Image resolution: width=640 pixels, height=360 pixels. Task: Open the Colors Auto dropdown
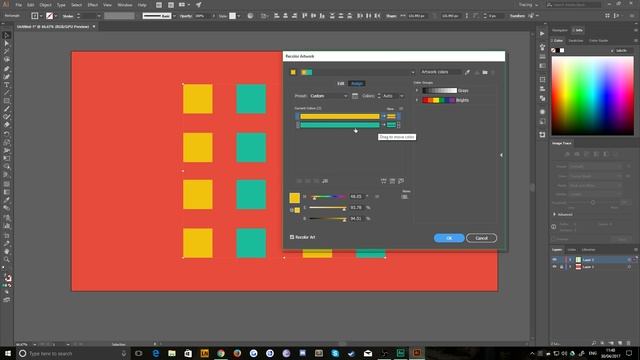(x=393, y=96)
